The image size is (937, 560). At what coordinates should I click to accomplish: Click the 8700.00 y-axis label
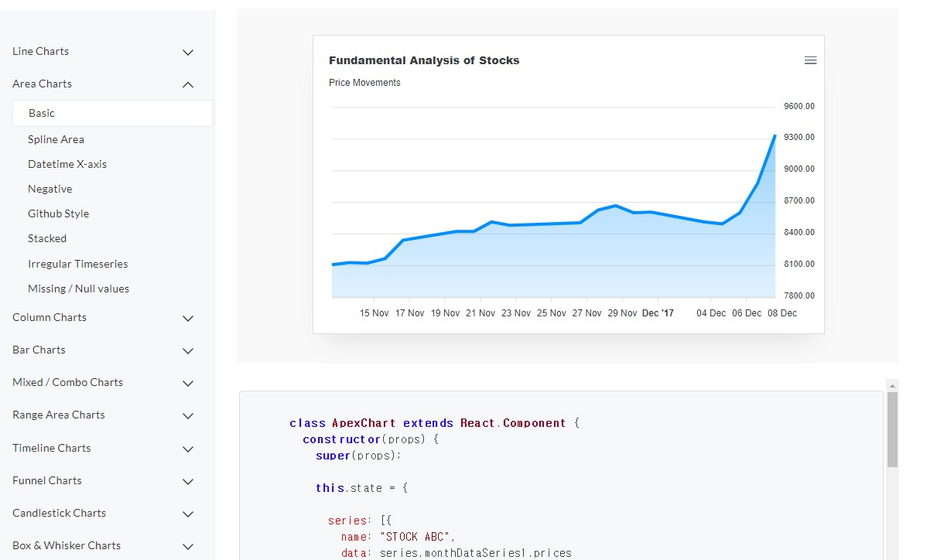tap(799, 200)
